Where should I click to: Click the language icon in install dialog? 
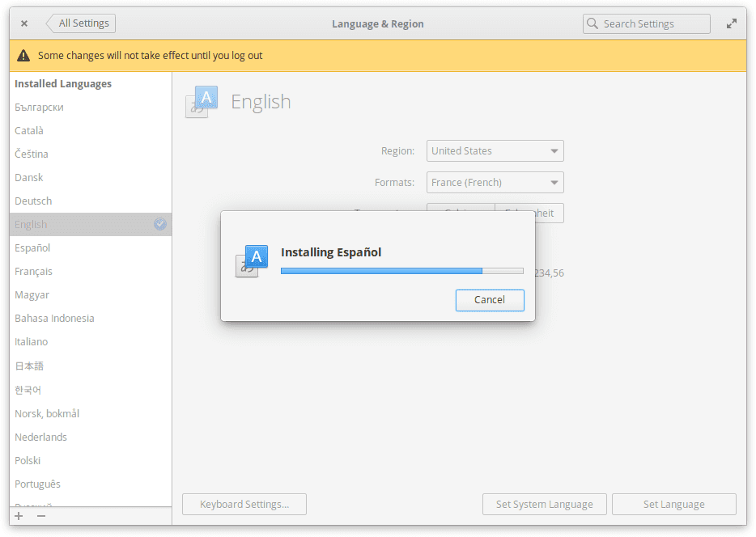click(251, 260)
